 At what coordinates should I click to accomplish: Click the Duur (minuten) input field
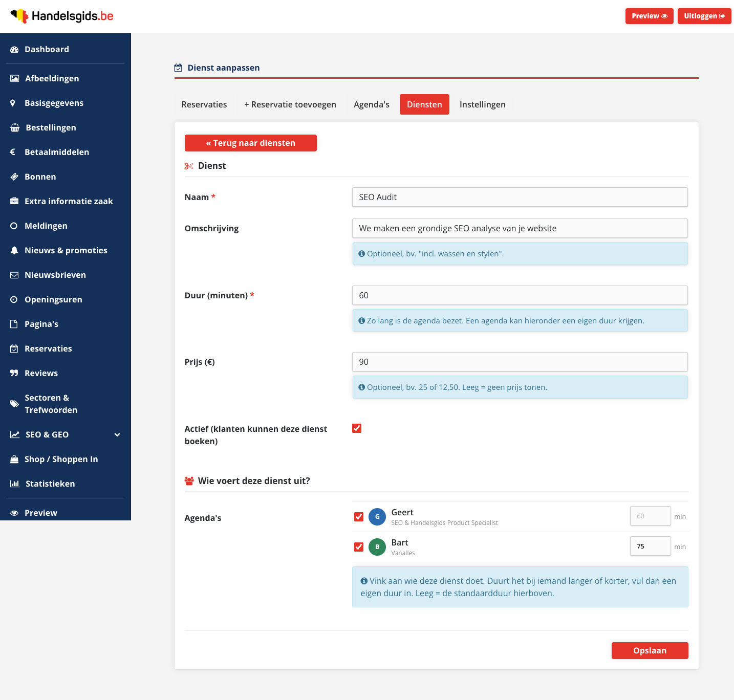[x=520, y=295]
